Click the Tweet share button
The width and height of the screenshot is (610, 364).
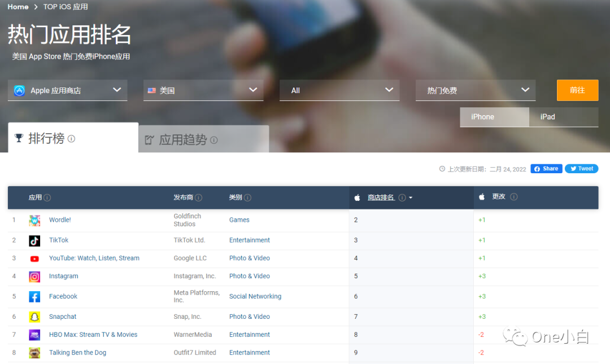[x=581, y=168]
